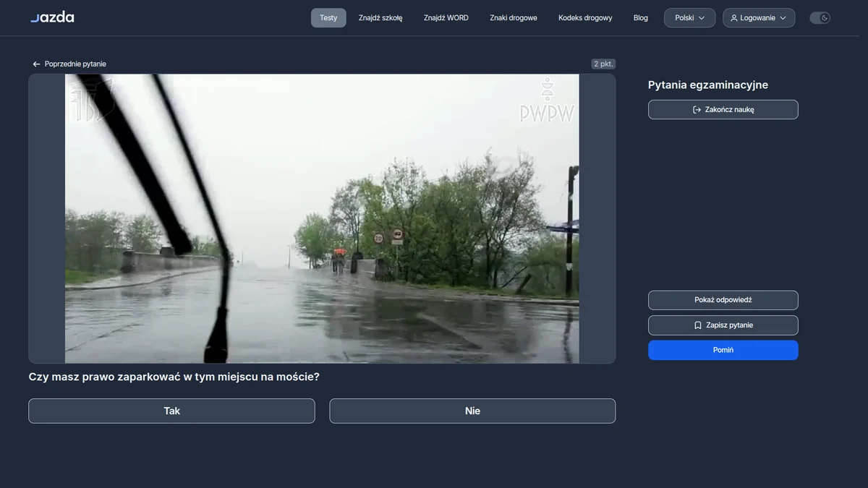
Task: Toggle dark mode switch
Action: (820, 18)
